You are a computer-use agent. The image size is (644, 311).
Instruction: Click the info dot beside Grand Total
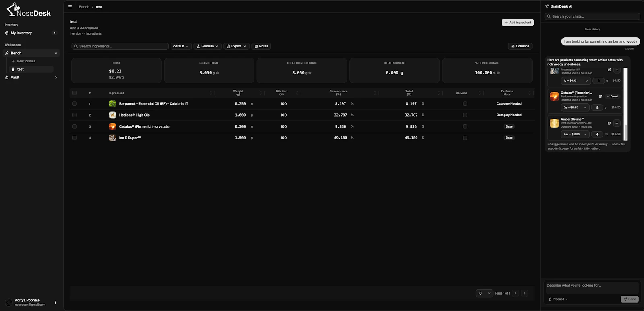coord(217,73)
